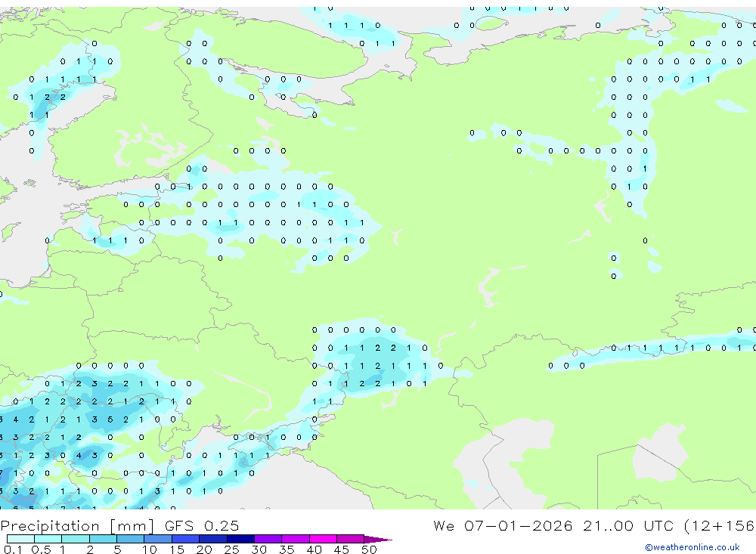Click the '30' legend scale label

tap(259, 549)
